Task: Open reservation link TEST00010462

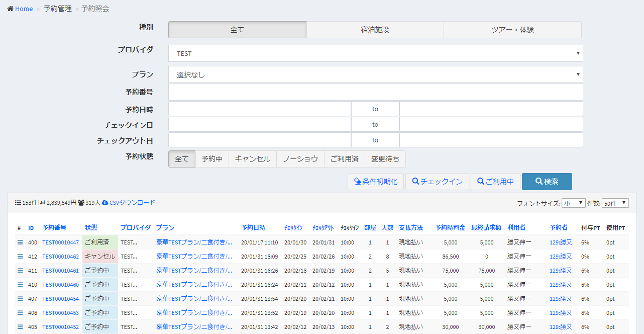Action: (x=61, y=257)
